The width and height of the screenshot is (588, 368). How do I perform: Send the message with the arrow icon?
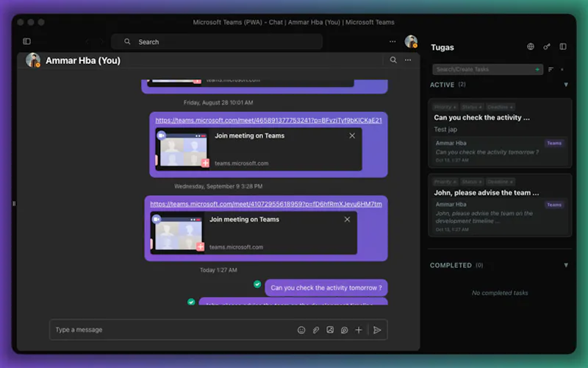377,330
